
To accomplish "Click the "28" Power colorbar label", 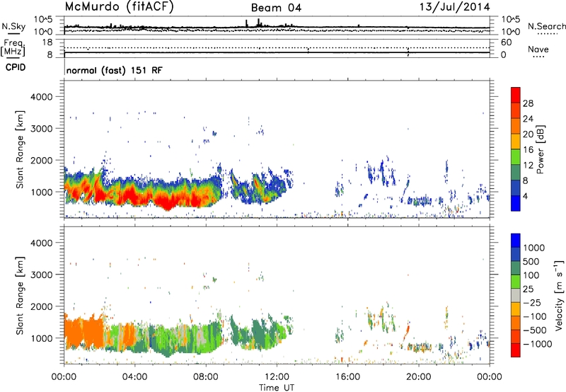I will click(528, 103).
